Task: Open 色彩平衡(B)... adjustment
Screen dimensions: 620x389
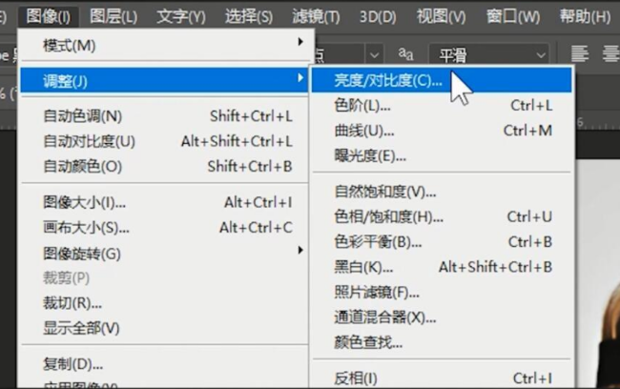Action: pos(442,242)
